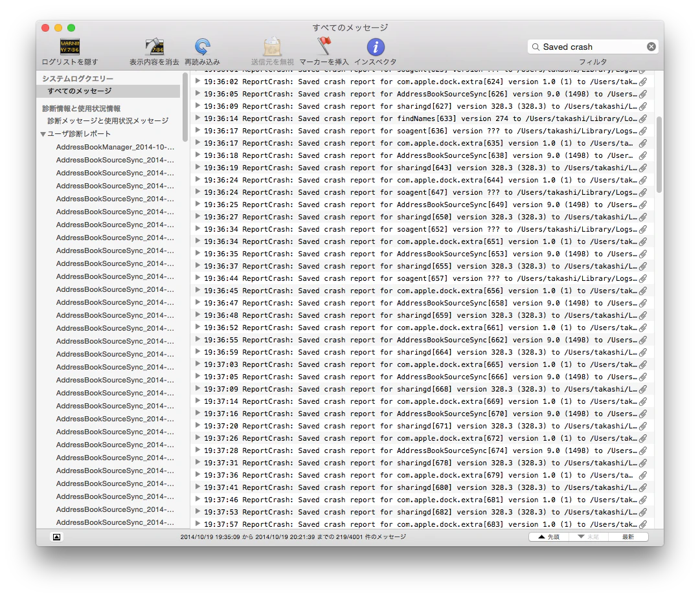This screenshot has width=700, height=598.
Task: Insert a marker into the log
Action: click(323, 47)
